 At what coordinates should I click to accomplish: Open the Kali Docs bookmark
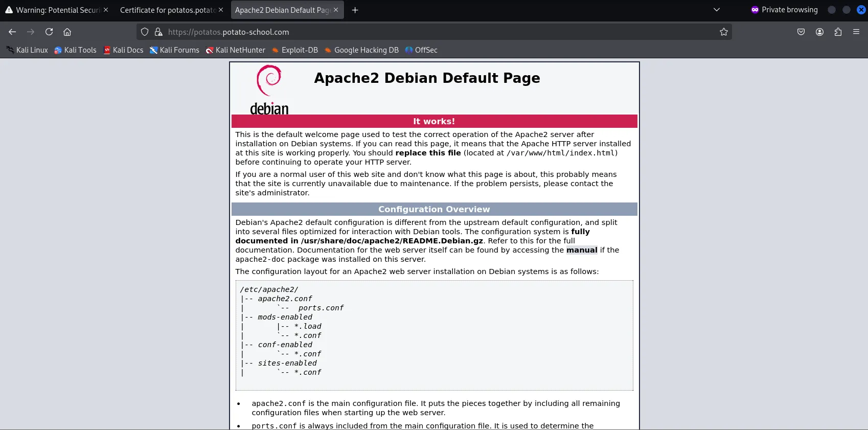(x=123, y=50)
